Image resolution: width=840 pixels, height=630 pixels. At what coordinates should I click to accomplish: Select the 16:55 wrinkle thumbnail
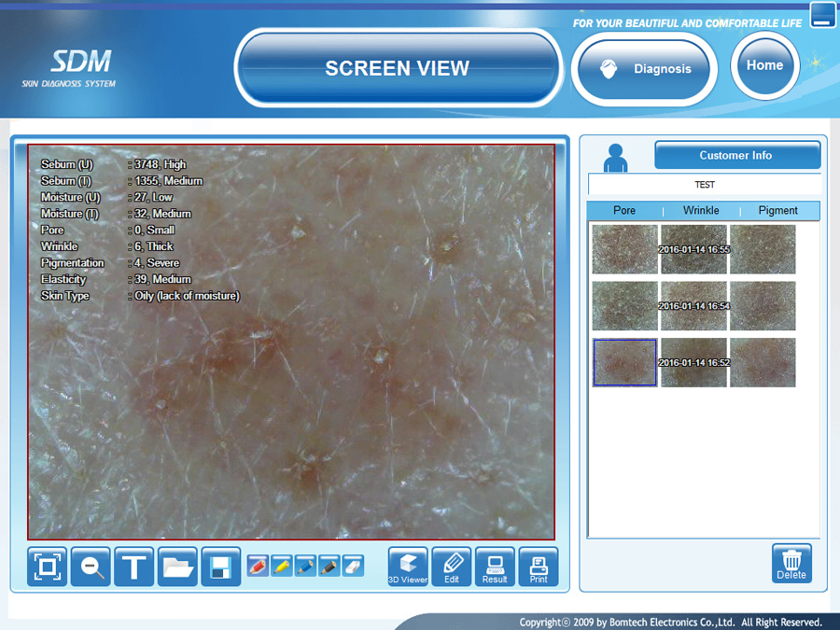[693, 249]
